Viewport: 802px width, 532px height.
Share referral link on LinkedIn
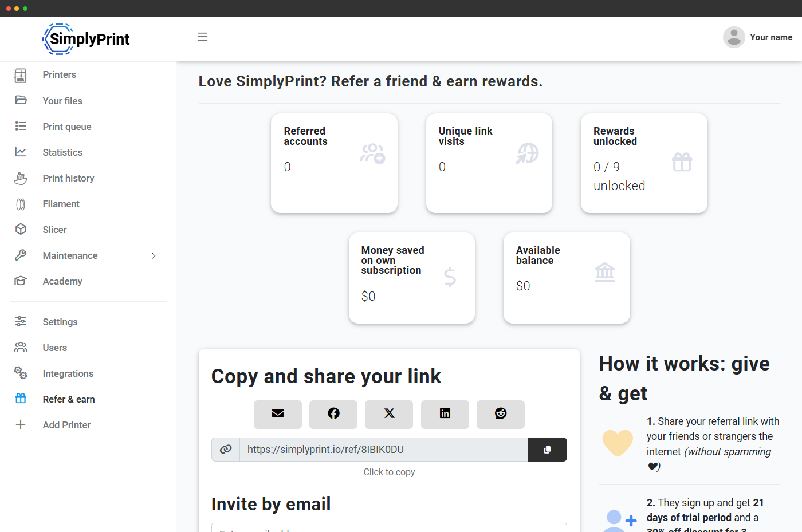[445, 414]
